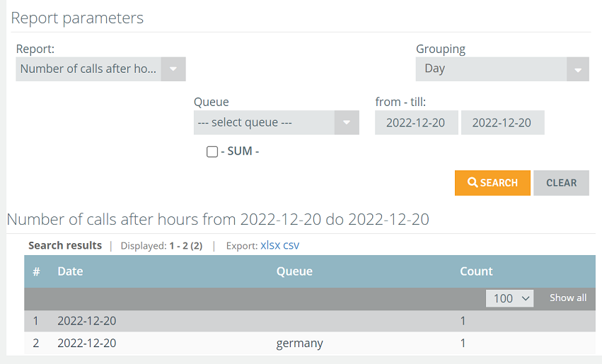Toggle the SUM checkbox
The height and width of the screenshot is (364, 602).
coord(212,152)
